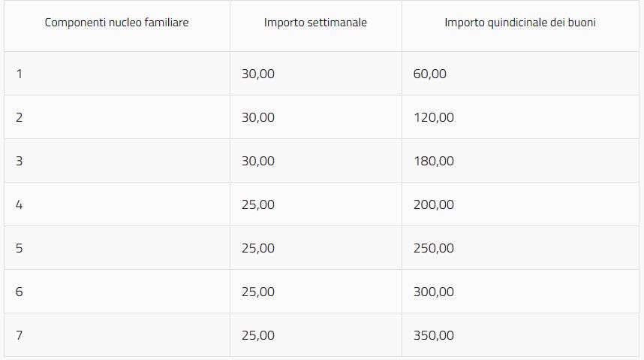Select the cell with family component 3

coord(20,161)
